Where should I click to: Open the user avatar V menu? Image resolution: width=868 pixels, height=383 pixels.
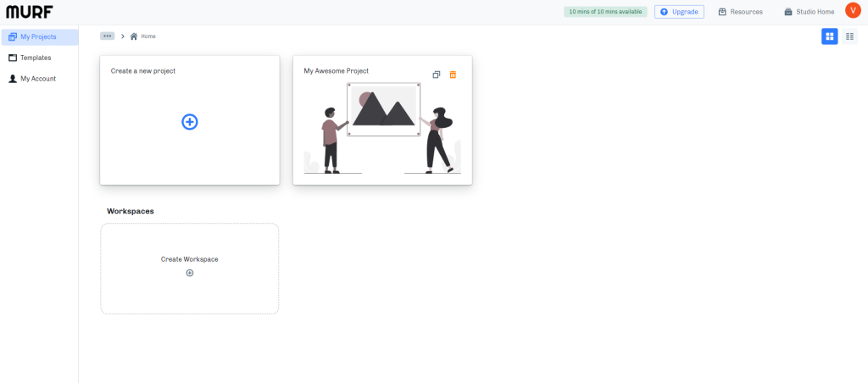tap(853, 10)
